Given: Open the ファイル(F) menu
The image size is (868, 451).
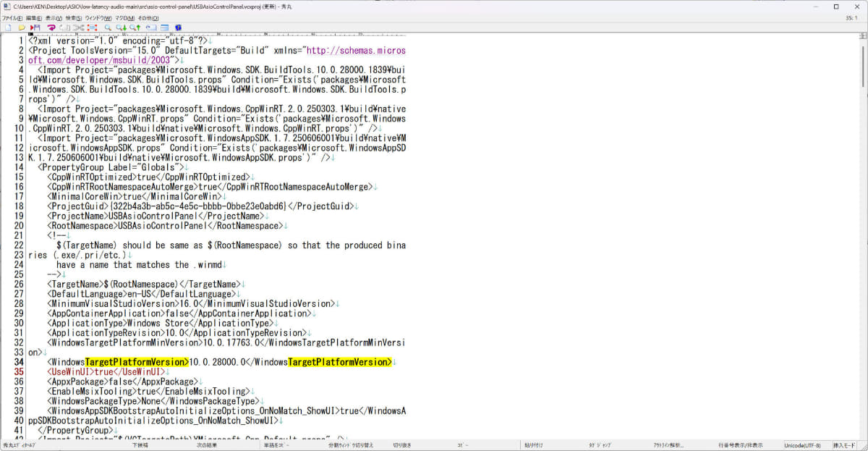Looking at the screenshot, I should 12,17.
